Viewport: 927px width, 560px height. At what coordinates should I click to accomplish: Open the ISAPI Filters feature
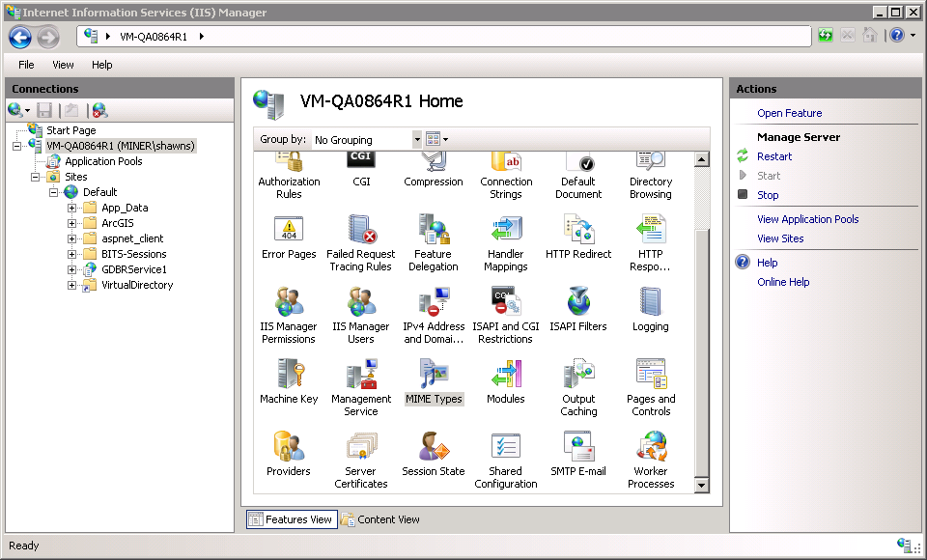(578, 302)
